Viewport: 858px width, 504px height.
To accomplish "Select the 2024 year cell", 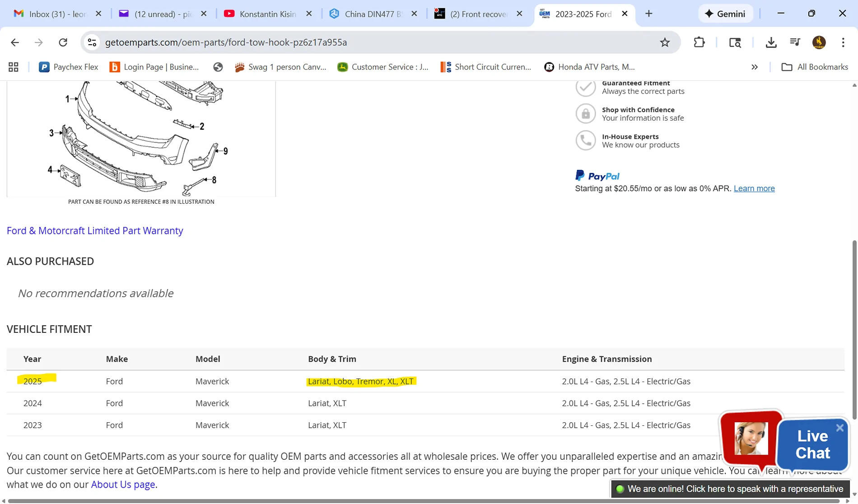I will (x=33, y=403).
